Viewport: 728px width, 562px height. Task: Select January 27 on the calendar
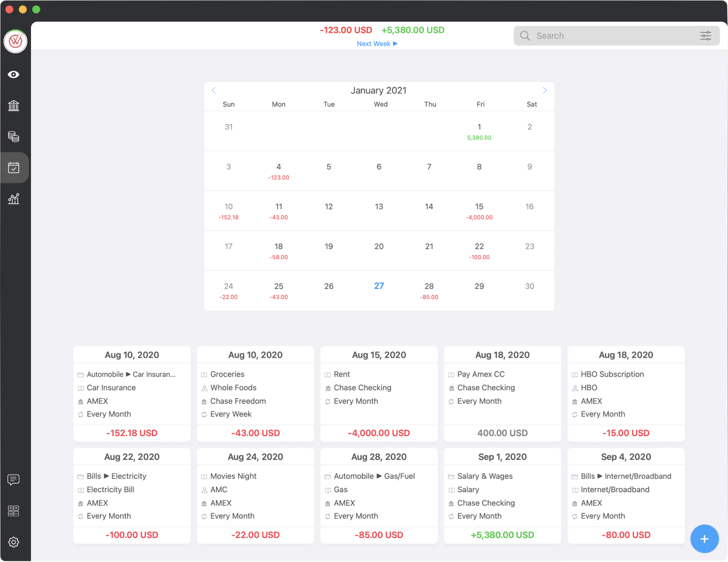point(379,286)
